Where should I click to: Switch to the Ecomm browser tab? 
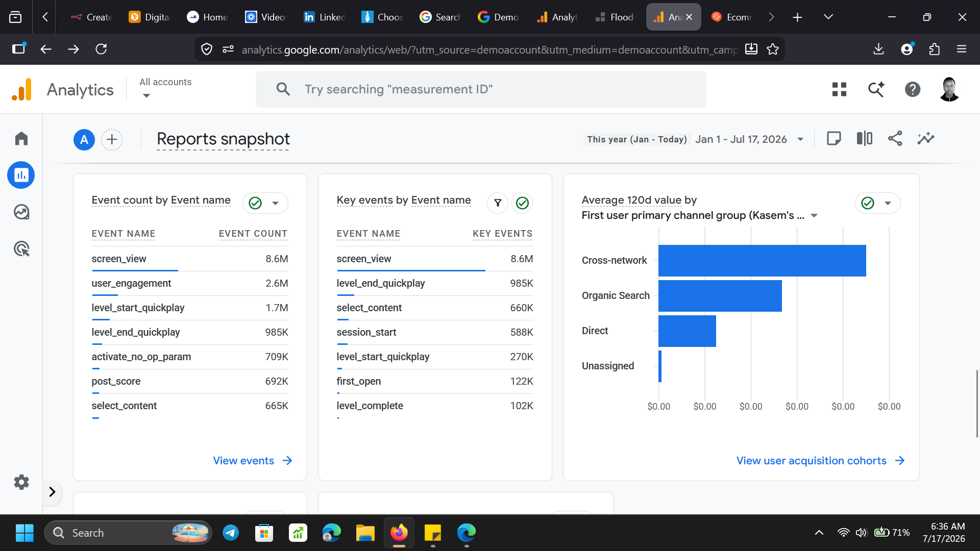[x=731, y=17]
